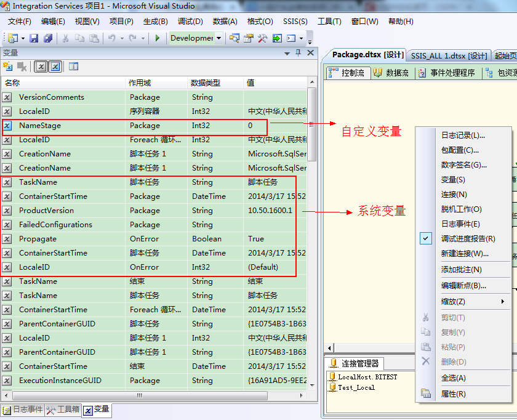517x420 pixels.
Task: Click the LocalHost.BITEST connection icon
Action: (333, 376)
